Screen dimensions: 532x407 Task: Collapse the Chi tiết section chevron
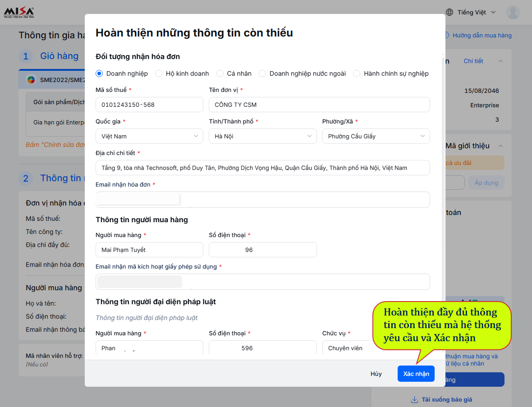click(500, 61)
